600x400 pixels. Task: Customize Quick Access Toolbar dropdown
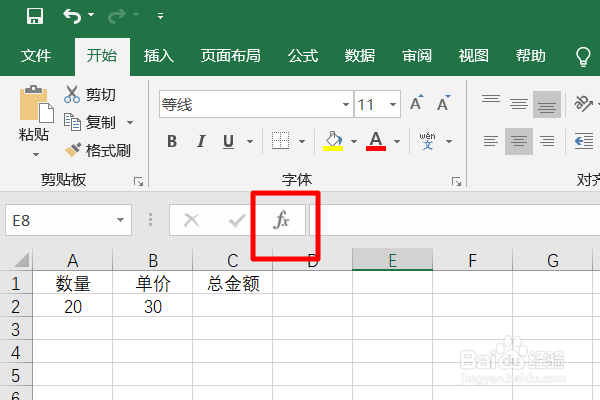click(160, 16)
